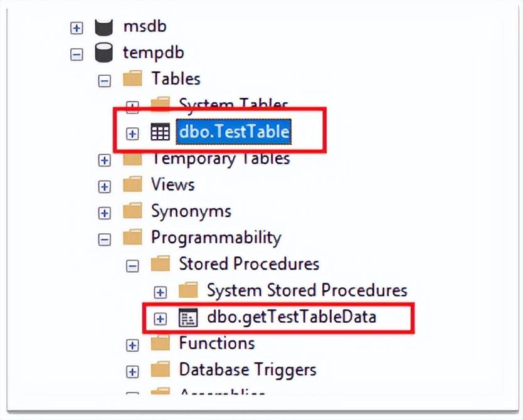Viewport: 523px width, 420px height.
Task: Expand the Views folder
Action: point(105,187)
